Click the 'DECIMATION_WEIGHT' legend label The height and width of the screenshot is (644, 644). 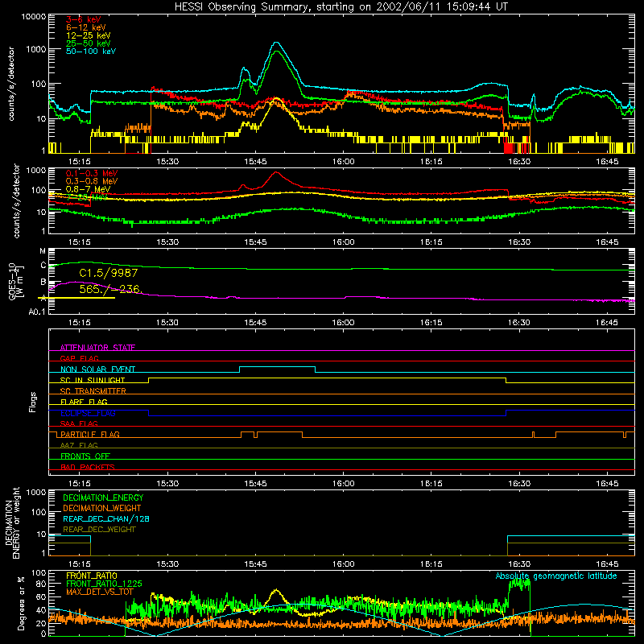102,509
